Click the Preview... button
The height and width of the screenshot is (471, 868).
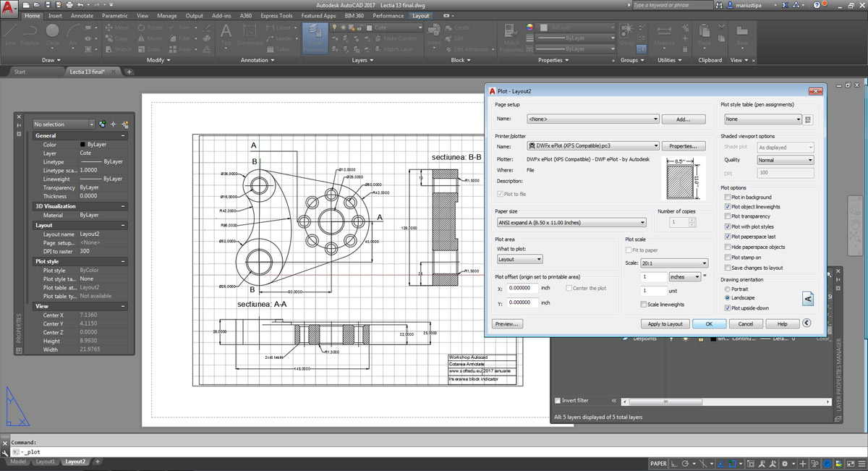(x=507, y=324)
